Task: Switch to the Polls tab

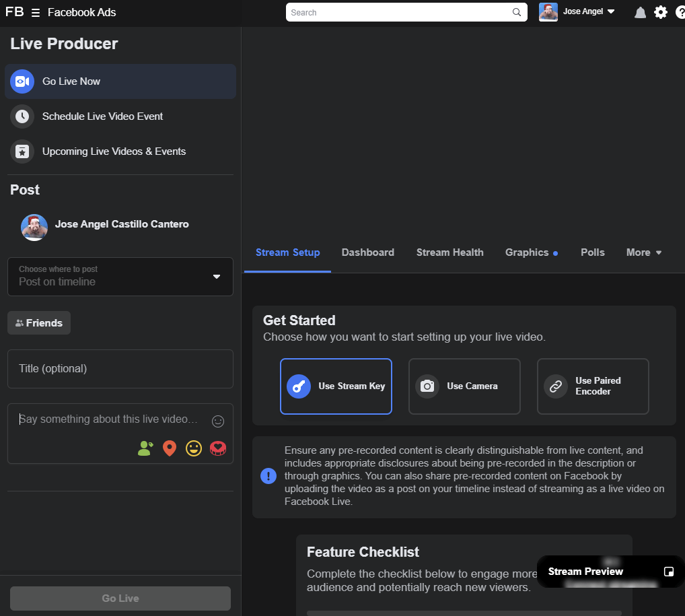Action: point(592,252)
